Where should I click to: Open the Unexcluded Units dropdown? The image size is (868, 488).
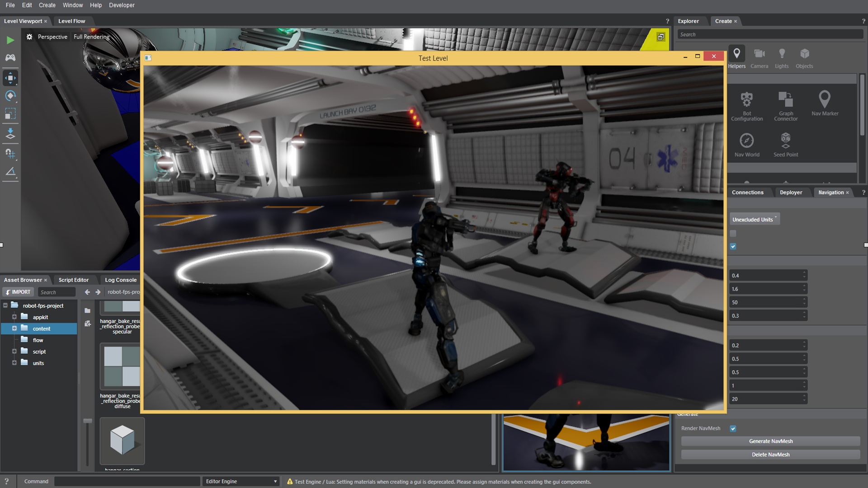coord(754,219)
